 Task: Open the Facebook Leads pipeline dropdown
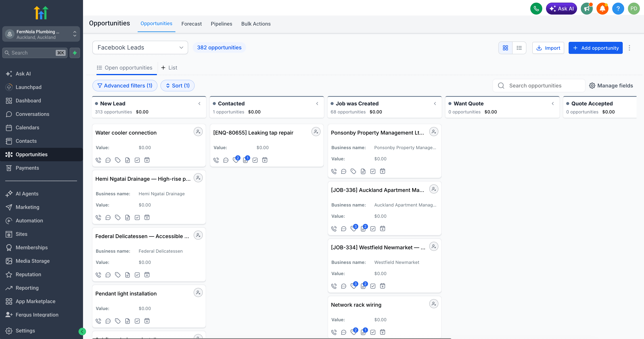point(140,47)
